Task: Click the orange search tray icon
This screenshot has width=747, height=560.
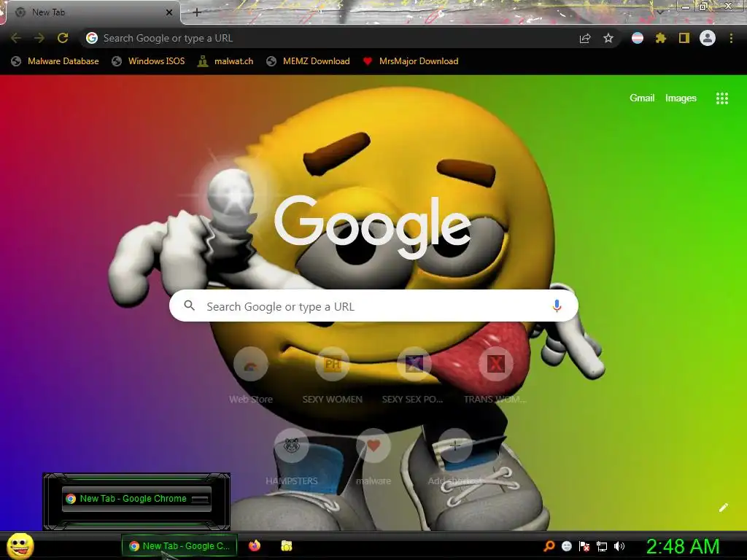Action: [x=549, y=545]
